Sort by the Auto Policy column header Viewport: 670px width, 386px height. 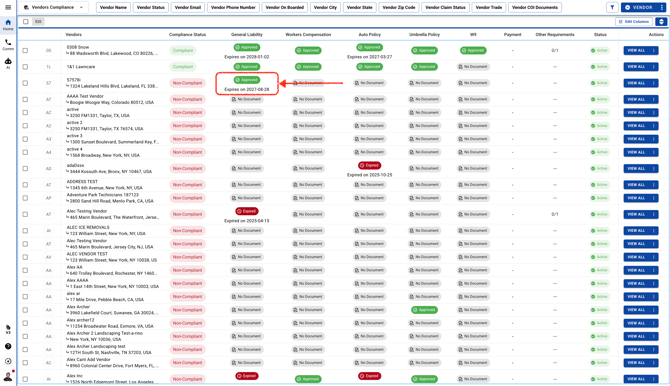coord(369,35)
